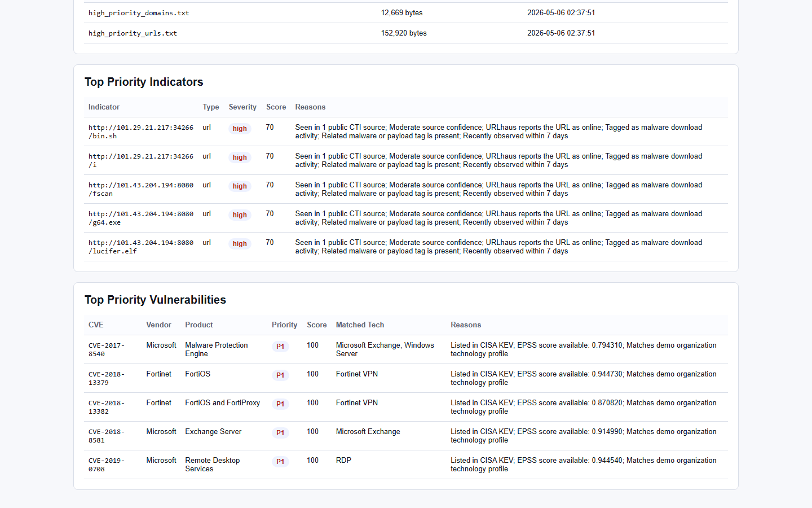Select the high_priority_urls.txt file name

(x=133, y=33)
